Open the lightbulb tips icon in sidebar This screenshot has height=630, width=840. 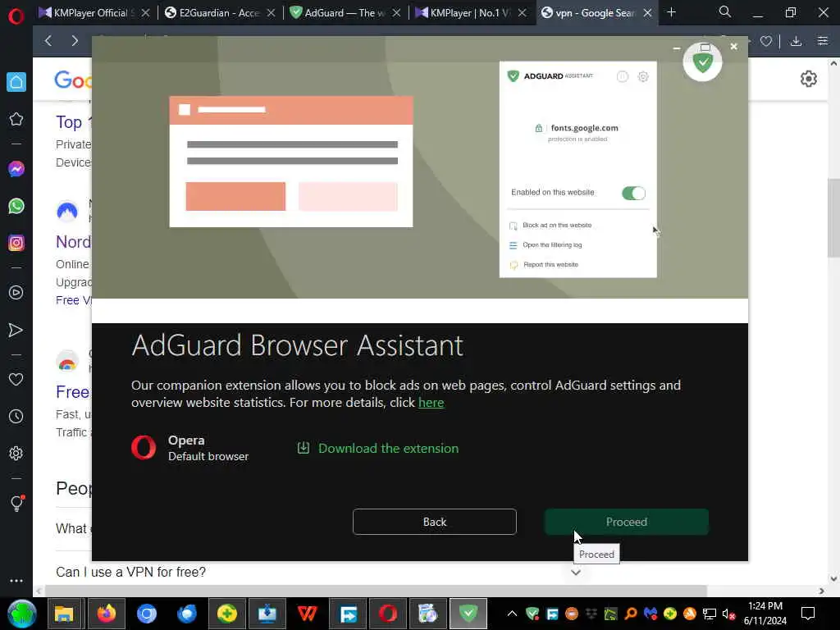(16, 503)
